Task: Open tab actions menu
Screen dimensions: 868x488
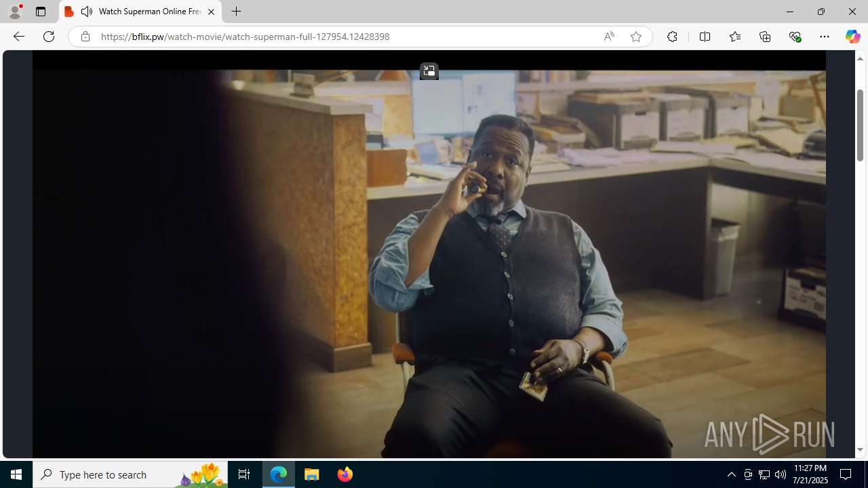Action: 40,12
